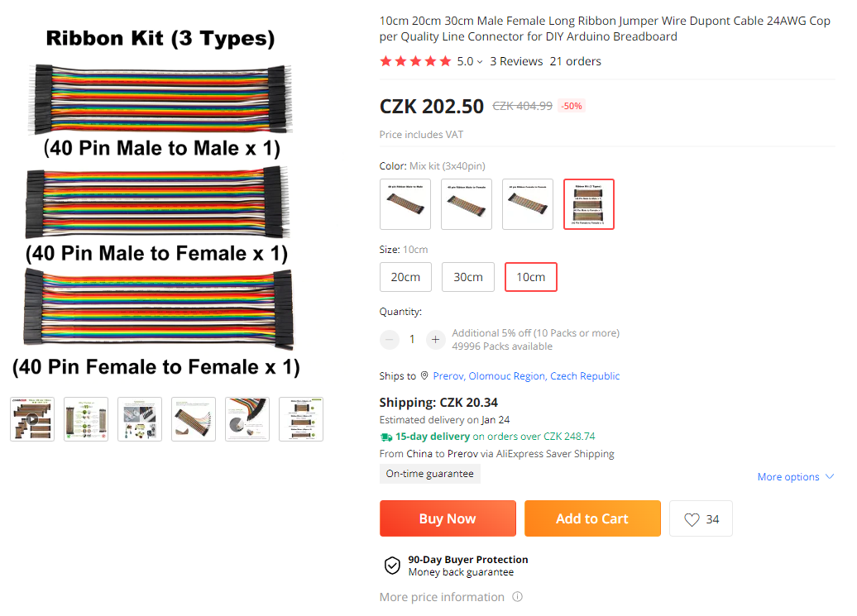The image size is (857, 616).
Task: Click the heart wishlist icon
Action: coord(692,519)
